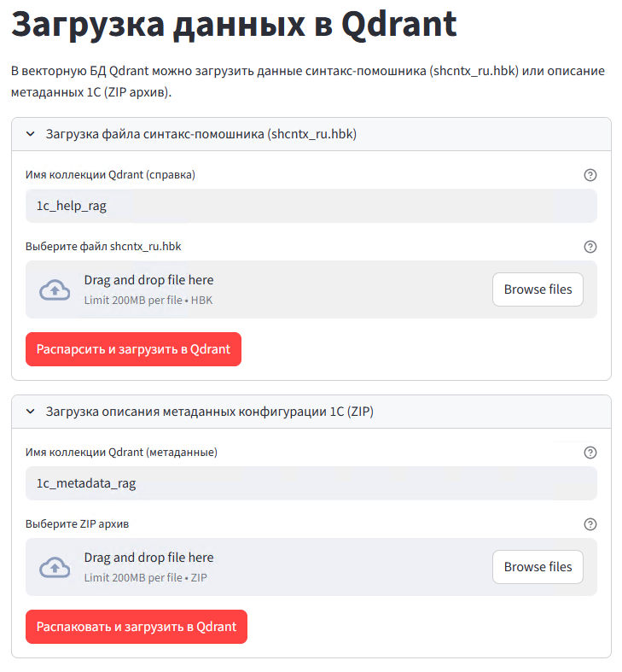Click 'Распарсить и загрузить в Qdrant' button
This screenshot has height=672, width=622.
point(133,349)
